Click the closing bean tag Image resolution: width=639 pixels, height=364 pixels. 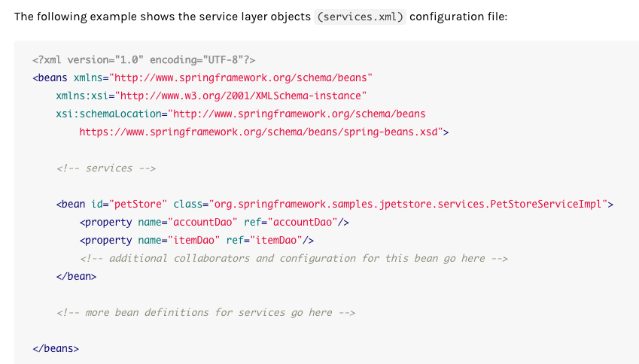(76, 276)
